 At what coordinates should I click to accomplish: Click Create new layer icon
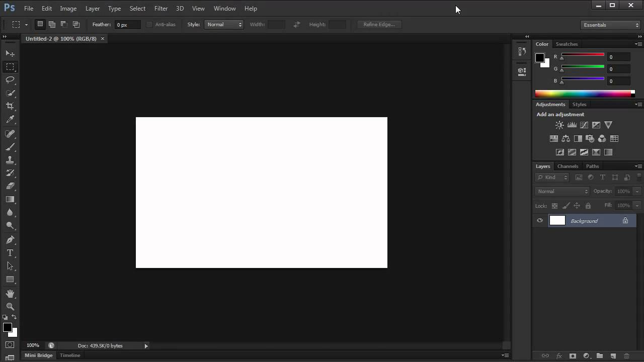[613, 355]
